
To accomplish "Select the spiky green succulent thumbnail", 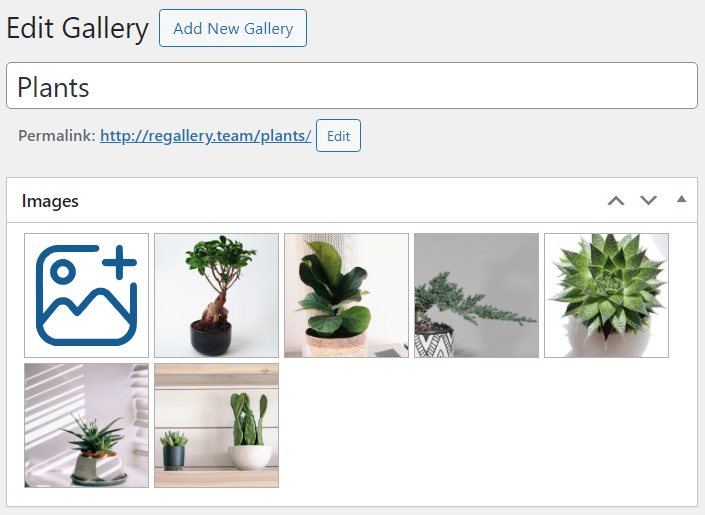I will (x=606, y=296).
